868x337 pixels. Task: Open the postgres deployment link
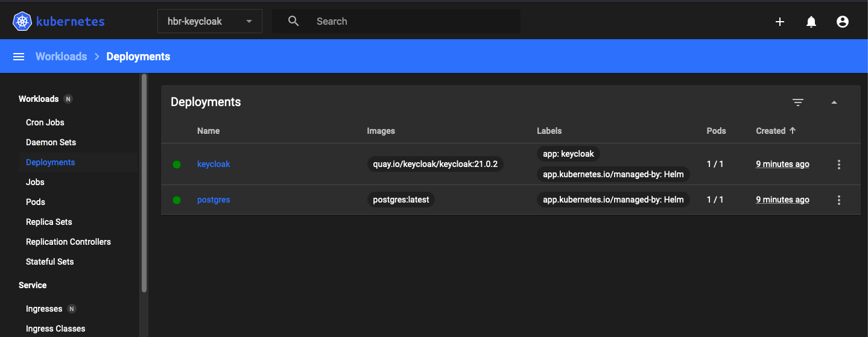214,200
